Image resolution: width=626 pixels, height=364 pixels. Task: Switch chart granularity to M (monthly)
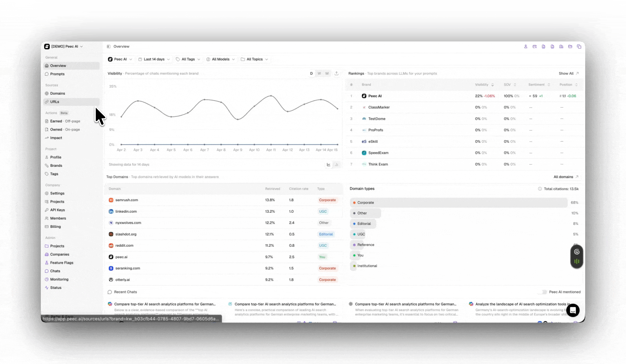[327, 73]
